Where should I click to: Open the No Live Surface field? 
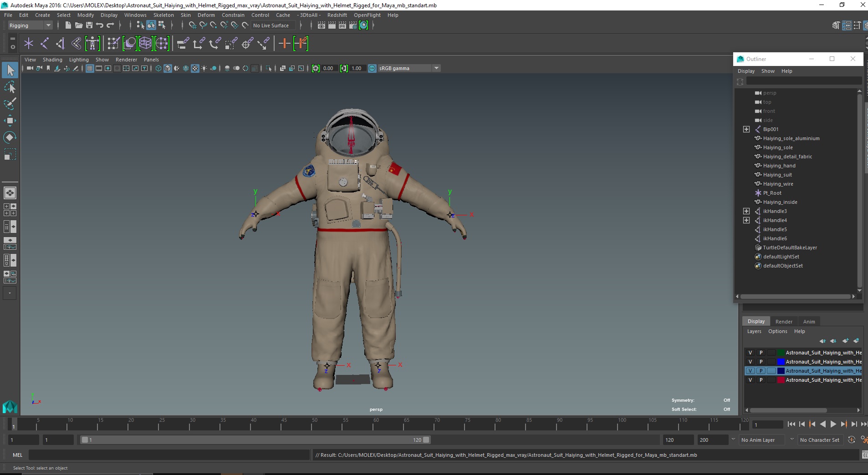(x=273, y=25)
